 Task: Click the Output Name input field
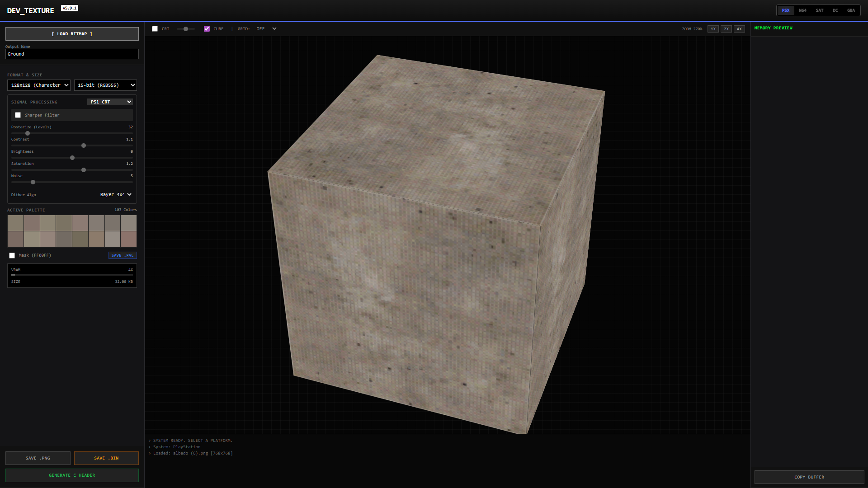[x=72, y=54]
